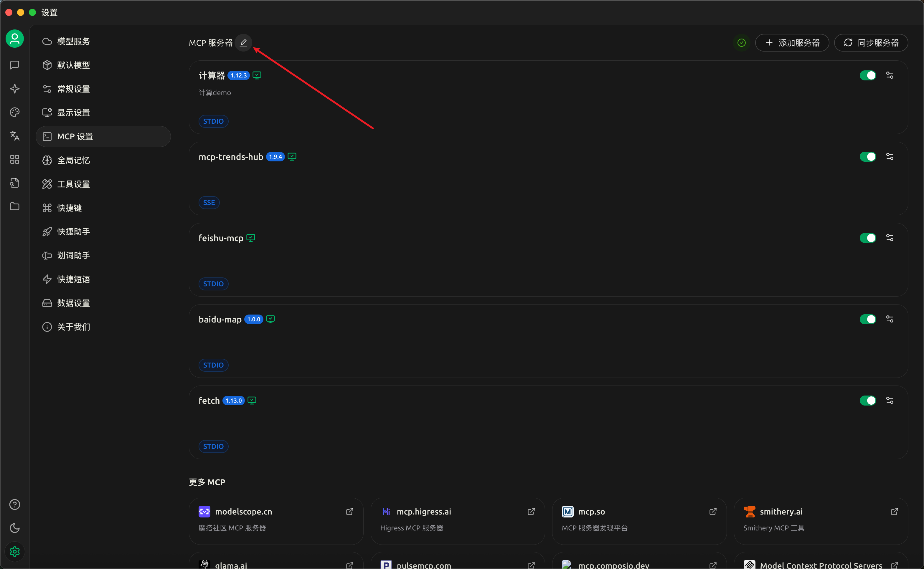
Task: Click the status monitor icon beside mcp-trends-hub
Action: point(292,157)
